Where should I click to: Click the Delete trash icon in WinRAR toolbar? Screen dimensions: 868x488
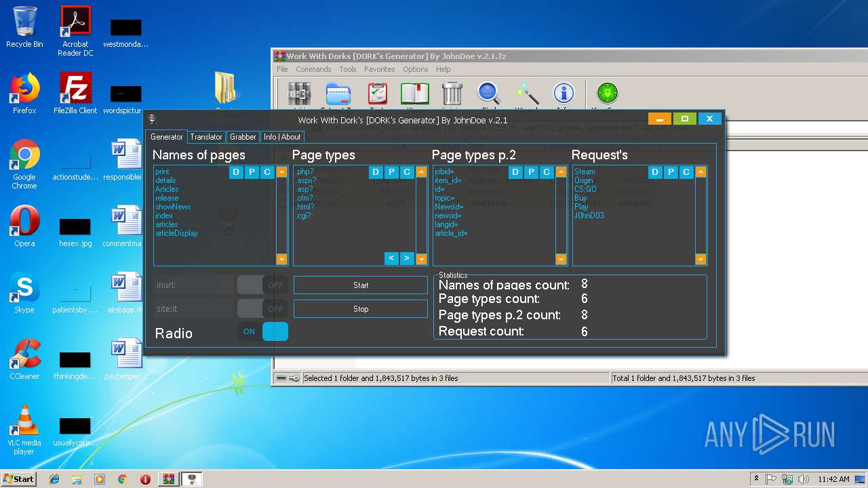(x=452, y=94)
